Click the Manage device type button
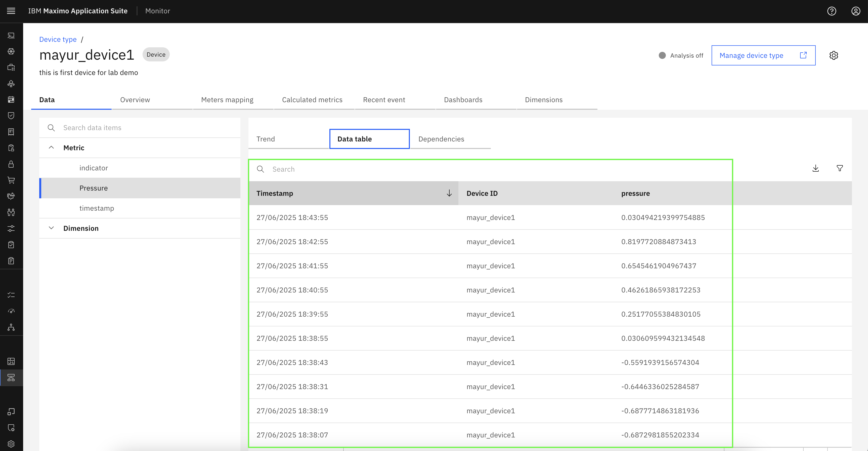 (x=763, y=55)
